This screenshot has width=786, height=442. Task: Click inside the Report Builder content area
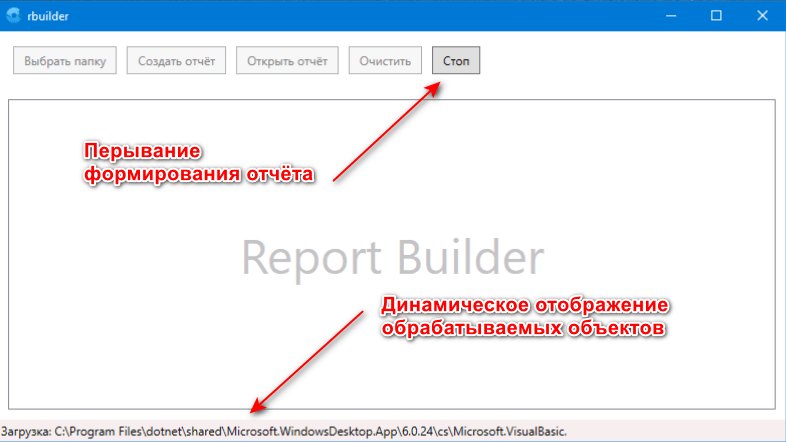pyautogui.click(x=391, y=254)
